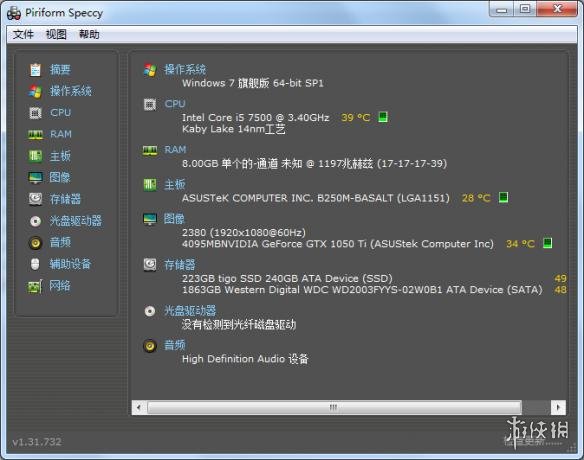
Task: Click the Windows 7 旗舰版 64-bit SP1 text
Action: pos(253,83)
